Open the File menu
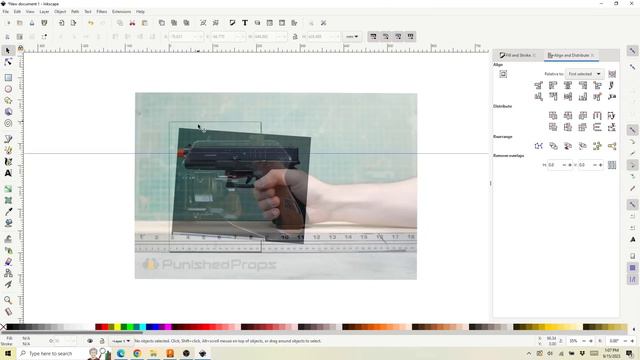The width and height of the screenshot is (640, 360). click(6, 12)
